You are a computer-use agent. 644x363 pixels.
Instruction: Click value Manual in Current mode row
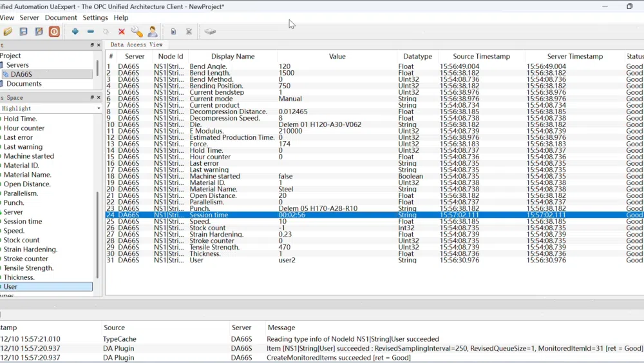[290, 99]
